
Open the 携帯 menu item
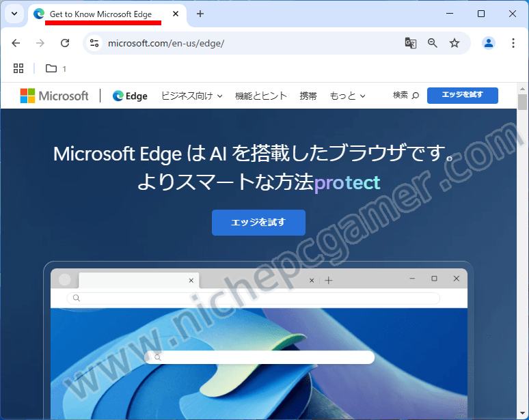308,96
